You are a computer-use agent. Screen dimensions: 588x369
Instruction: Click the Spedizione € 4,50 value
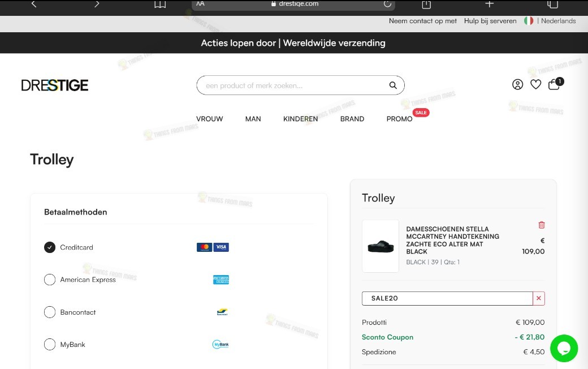tap(534, 351)
